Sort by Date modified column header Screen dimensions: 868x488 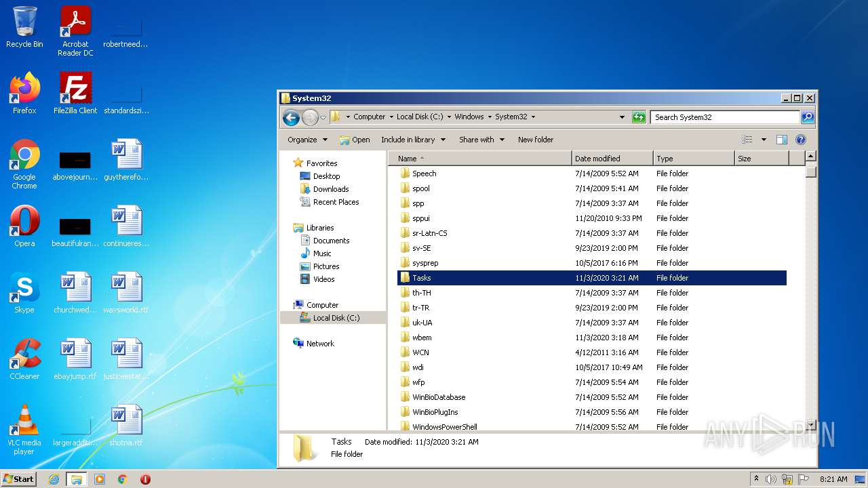[612, 159]
